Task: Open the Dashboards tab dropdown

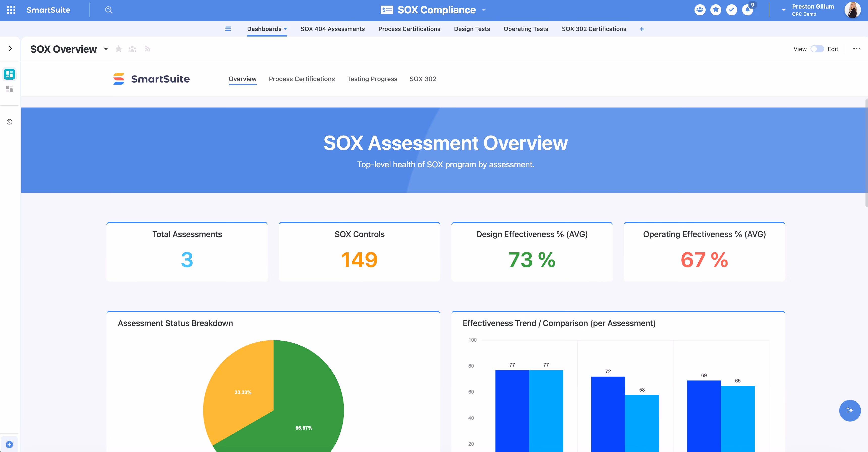Action: click(285, 29)
